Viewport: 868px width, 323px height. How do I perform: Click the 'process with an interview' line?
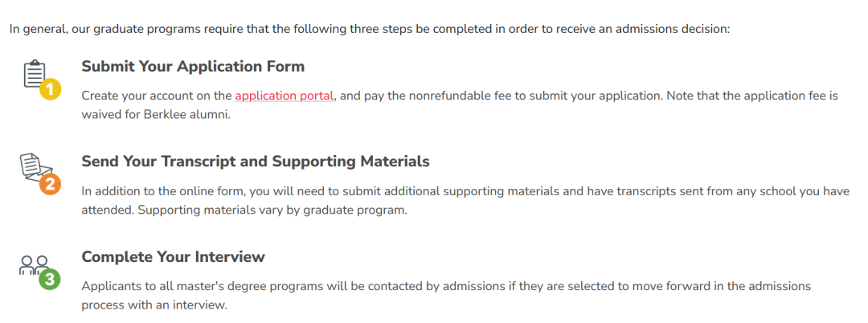(154, 306)
